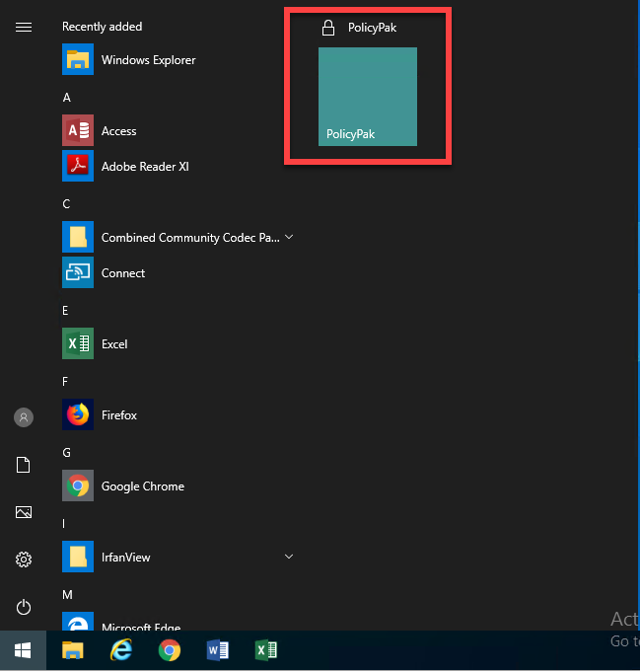Open the user account menu
The height and width of the screenshot is (672, 640).
click(24, 417)
